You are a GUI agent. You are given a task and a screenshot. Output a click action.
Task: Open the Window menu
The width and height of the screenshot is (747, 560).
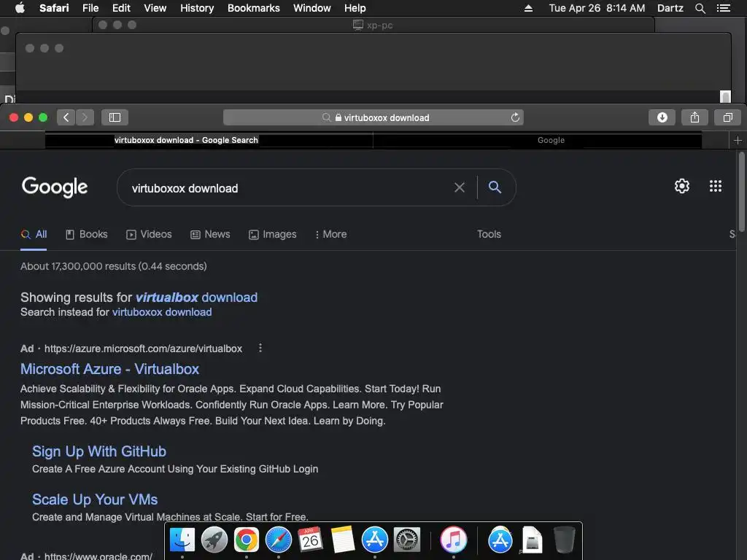[x=311, y=8]
